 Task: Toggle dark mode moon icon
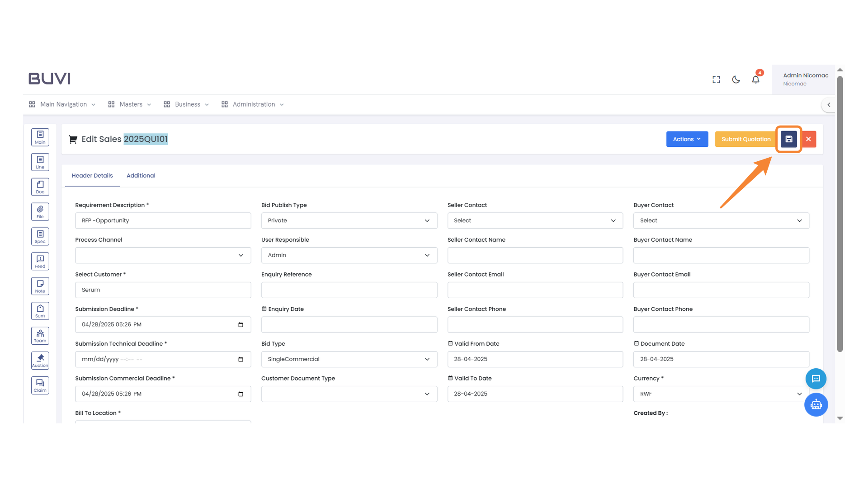click(736, 80)
